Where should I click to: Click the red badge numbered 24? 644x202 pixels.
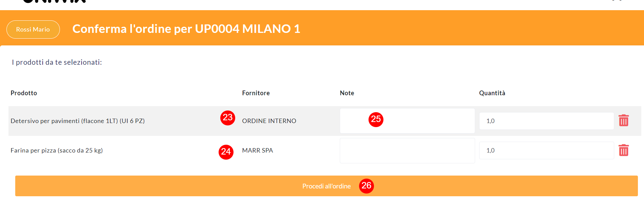226,152
